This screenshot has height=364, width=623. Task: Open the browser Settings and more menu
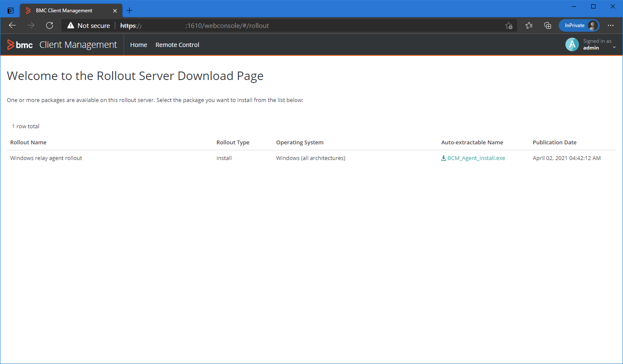[611, 25]
